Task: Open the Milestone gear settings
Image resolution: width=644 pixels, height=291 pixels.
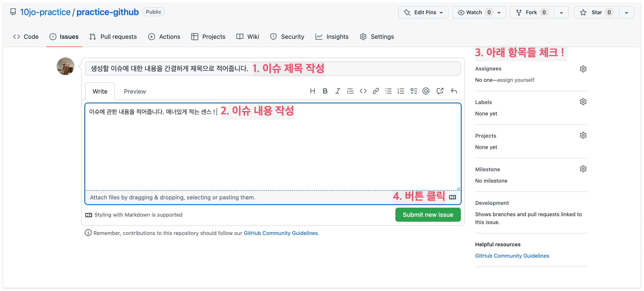Action: pyautogui.click(x=583, y=169)
